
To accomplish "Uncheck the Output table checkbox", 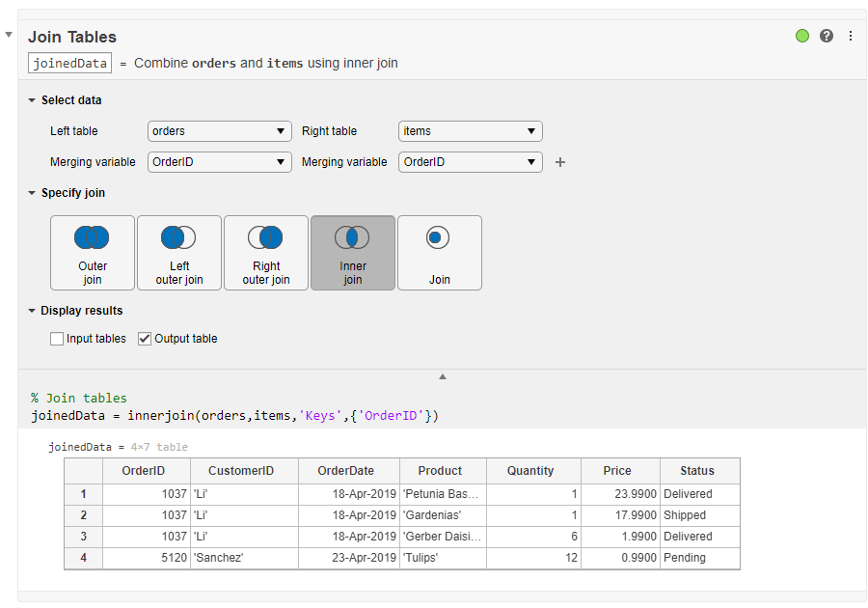I will tap(146, 339).
